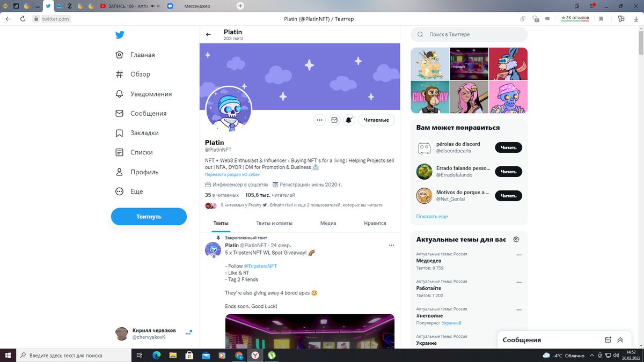Switch to the Нравится tab

tap(375, 223)
